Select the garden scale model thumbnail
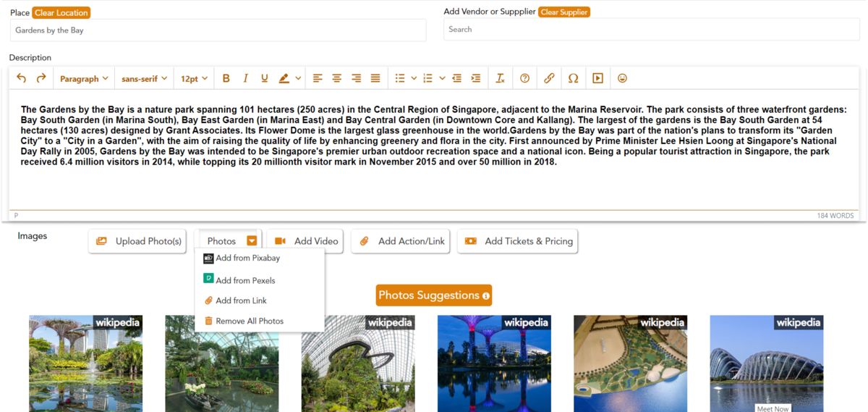 pyautogui.click(x=630, y=363)
